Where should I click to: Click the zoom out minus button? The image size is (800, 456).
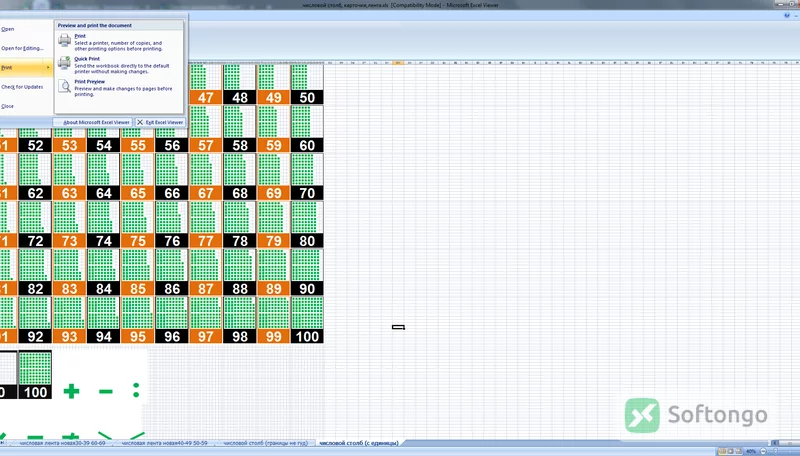point(763,451)
